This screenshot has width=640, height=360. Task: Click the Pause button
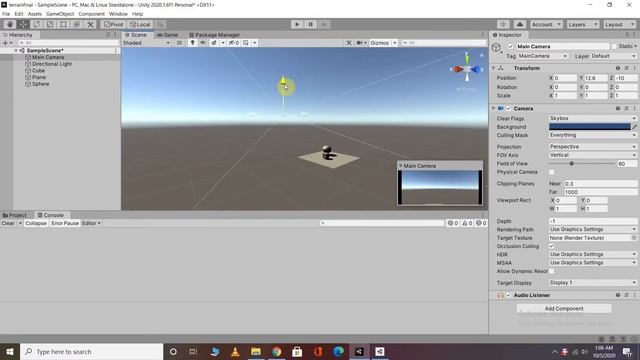tap(311, 24)
